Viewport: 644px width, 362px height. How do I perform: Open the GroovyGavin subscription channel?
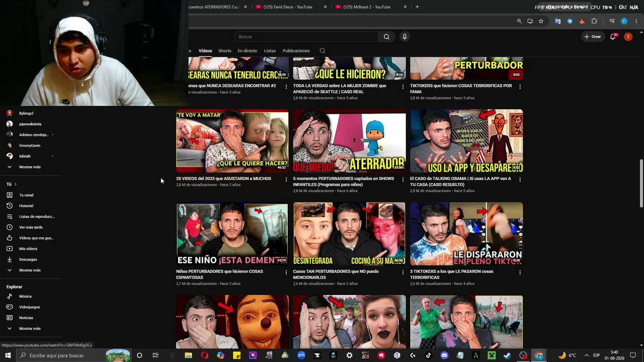[30, 146]
